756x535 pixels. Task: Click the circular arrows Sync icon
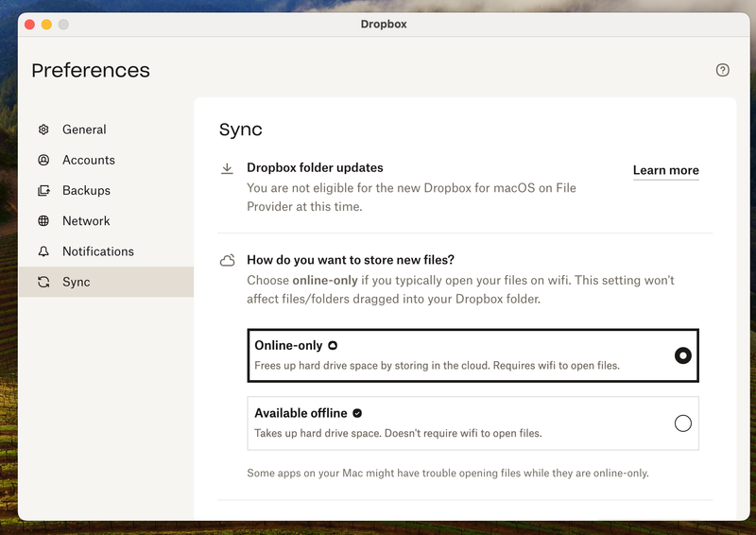[x=43, y=282]
